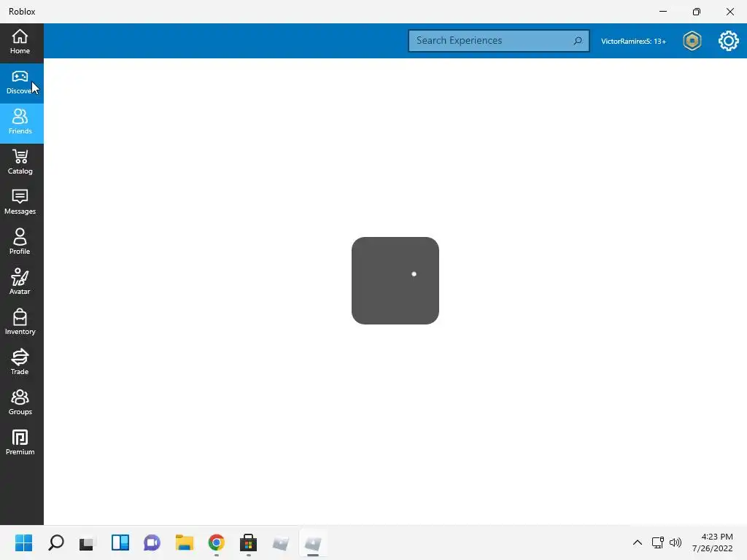
Task: Open the Catalog shop
Action: click(21, 163)
